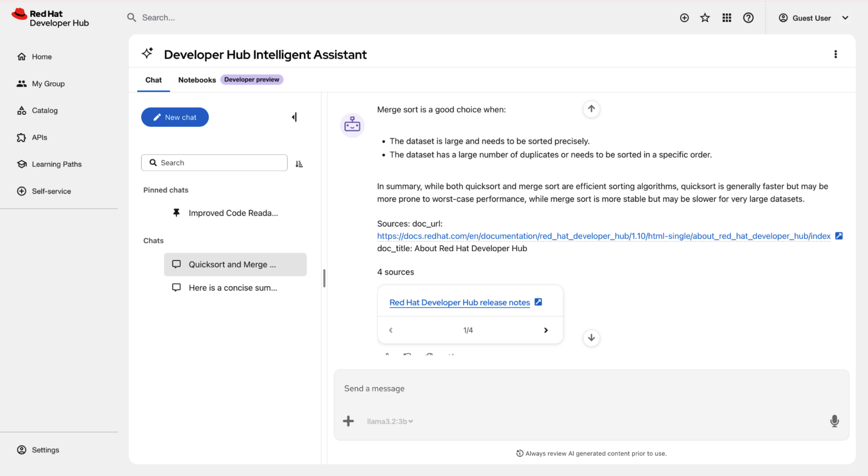
Task: Open the APIs section
Action: (x=32, y=137)
